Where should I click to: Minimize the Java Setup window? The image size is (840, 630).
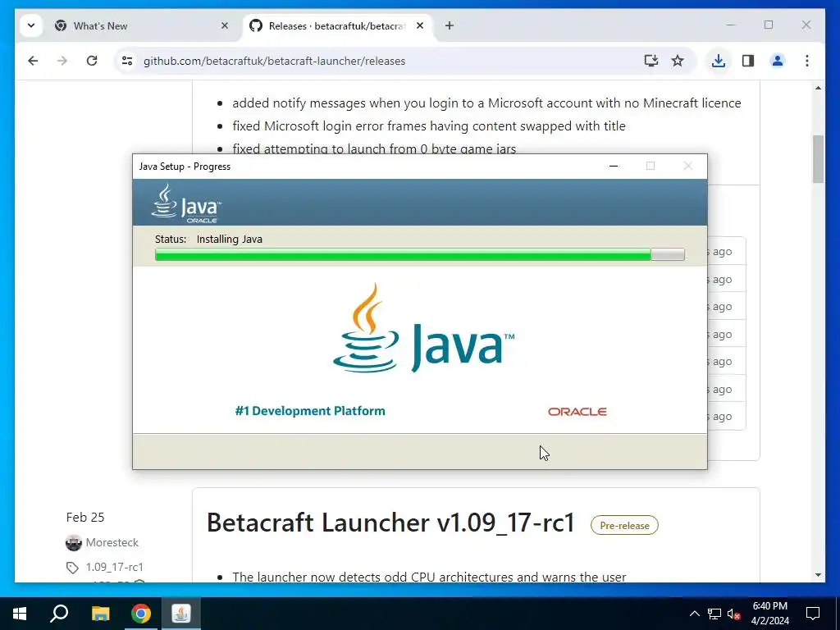pos(614,166)
